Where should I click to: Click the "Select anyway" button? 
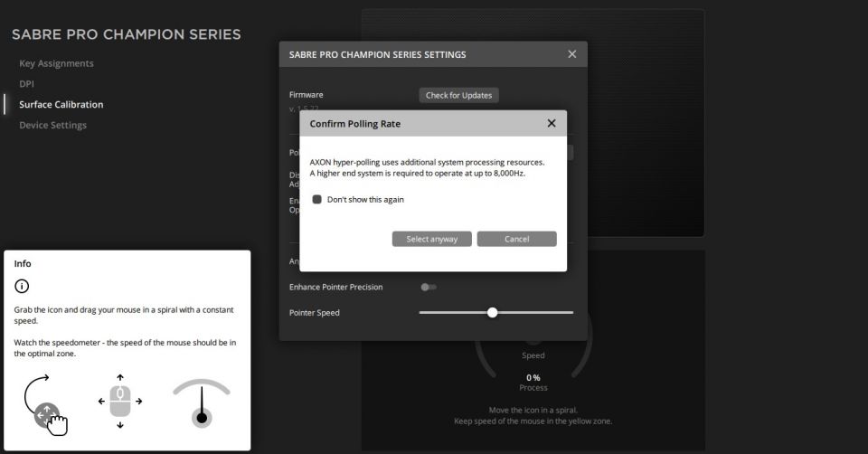(x=432, y=239)
